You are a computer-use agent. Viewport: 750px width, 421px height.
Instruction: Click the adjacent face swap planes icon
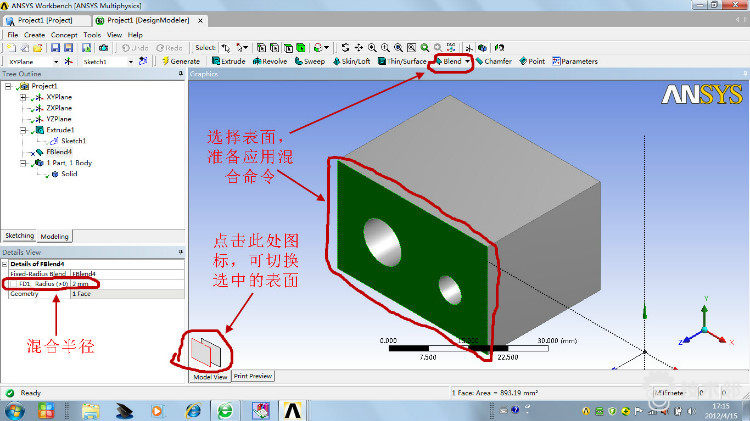(206, 352)
